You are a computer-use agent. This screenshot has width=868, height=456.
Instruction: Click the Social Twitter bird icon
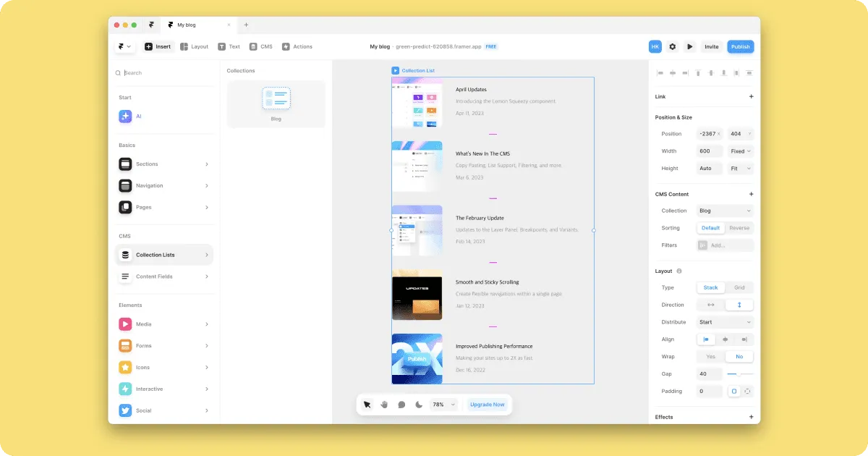(x=125, y=410)
